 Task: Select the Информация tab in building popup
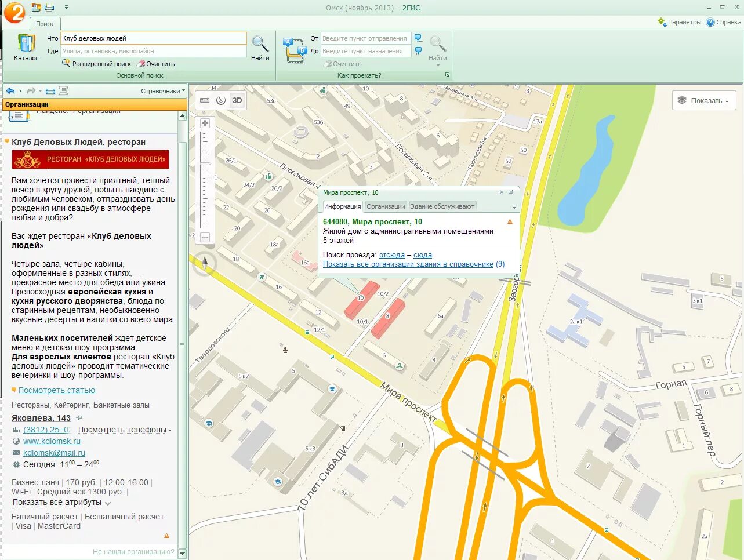(x=342, y=206)
